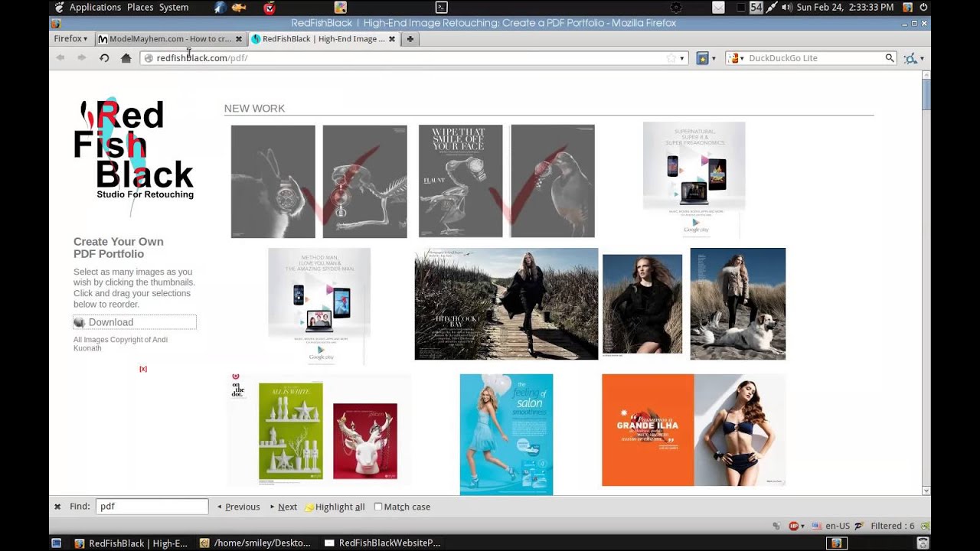This screenshot has height=551, width=980.
Task: Select the Hitchcock Bay boardwalk thumbnail
Action: (x=506, y=304)
